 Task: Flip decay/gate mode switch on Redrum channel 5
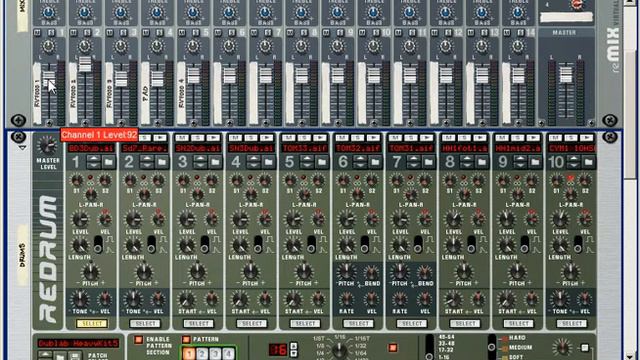coord(311,244)
